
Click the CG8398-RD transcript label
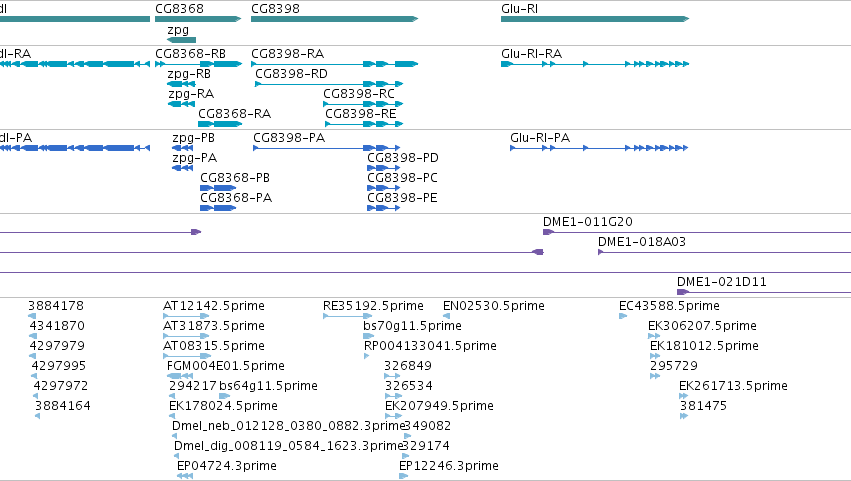pos(291,74)
